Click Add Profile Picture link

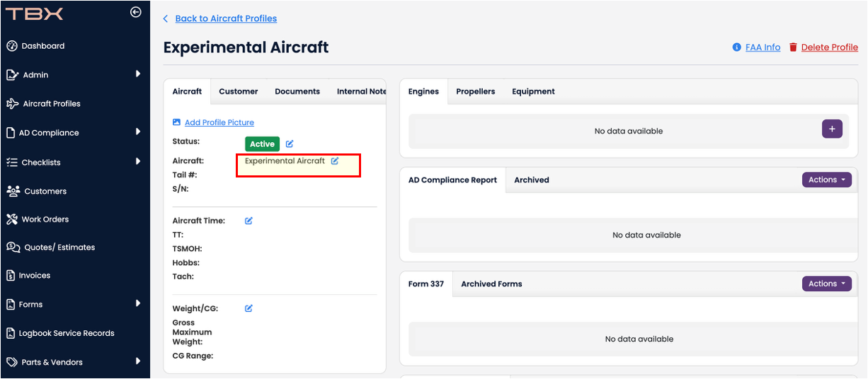coord(219,122)
